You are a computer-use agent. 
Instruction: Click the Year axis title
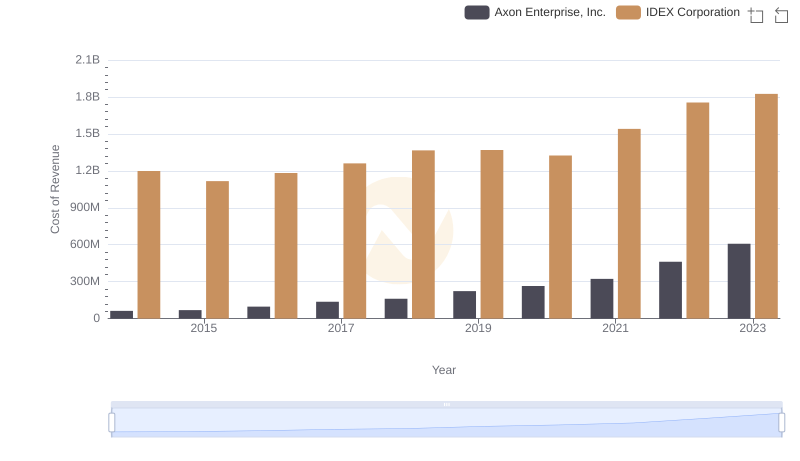tap(444, 370)
